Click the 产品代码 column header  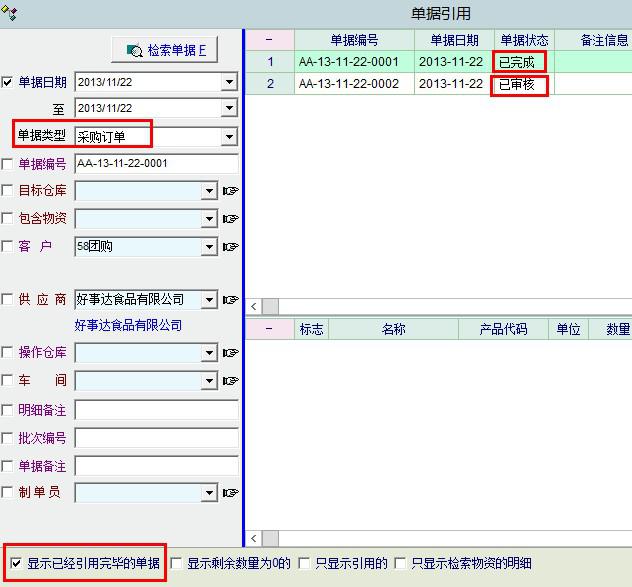[502, 329]
